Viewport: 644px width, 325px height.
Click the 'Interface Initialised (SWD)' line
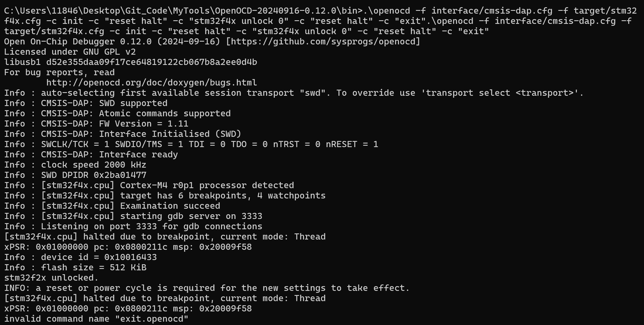[x=122, y=134]
